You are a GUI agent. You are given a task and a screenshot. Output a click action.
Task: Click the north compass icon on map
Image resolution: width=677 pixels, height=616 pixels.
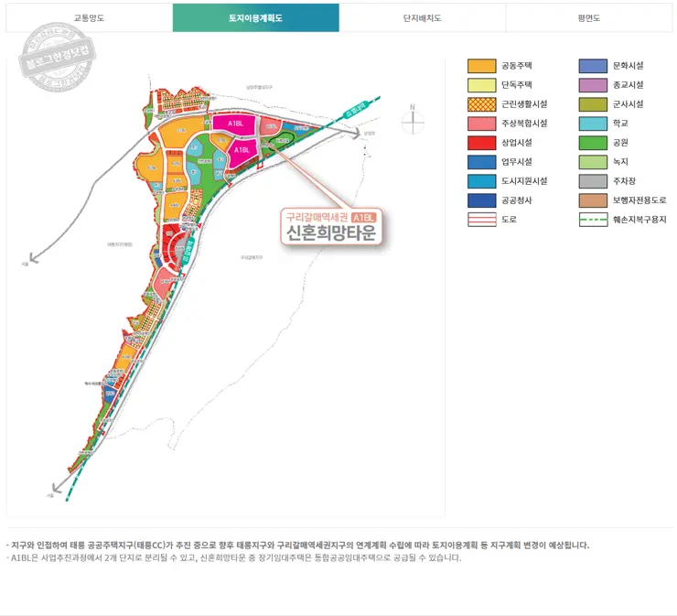413,121
